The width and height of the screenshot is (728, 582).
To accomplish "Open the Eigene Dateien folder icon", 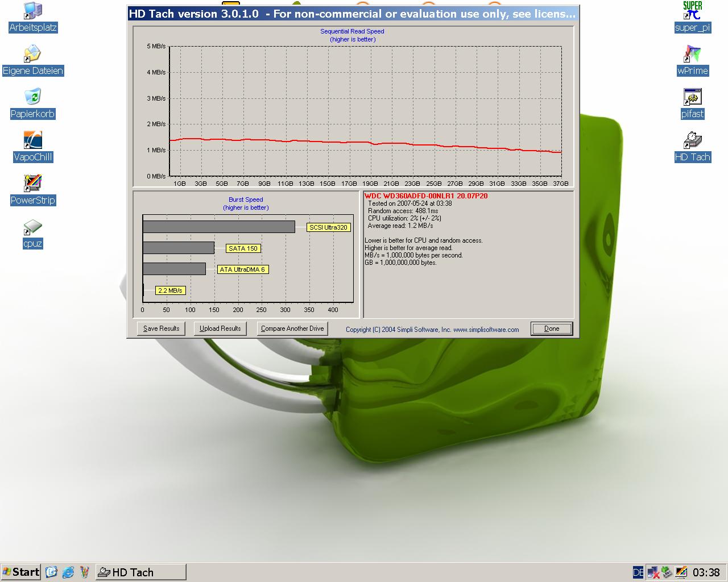I will click(32, 54).
